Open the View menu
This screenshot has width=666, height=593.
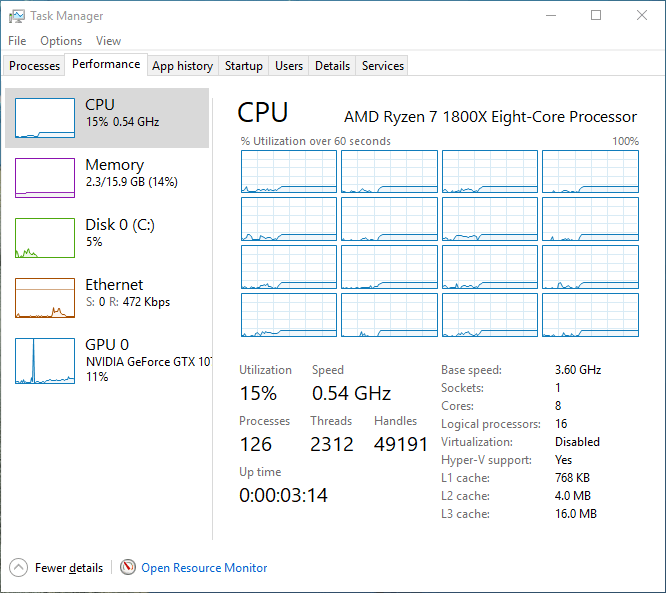tap(108, 41)
